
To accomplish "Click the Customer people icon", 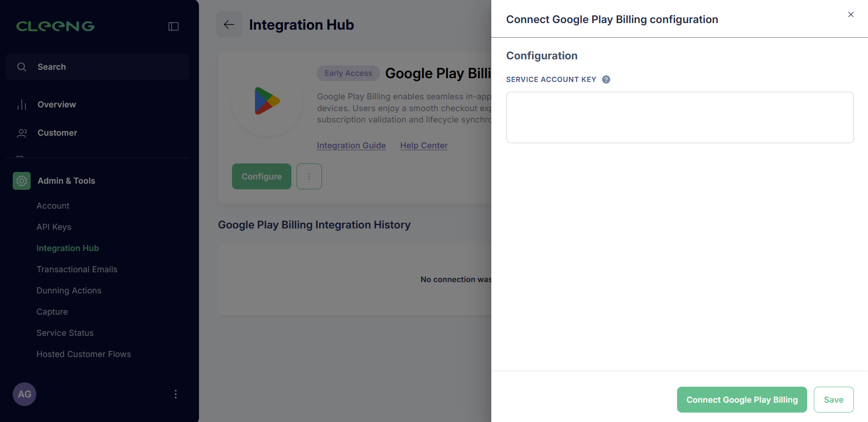I will coord(22,133).
